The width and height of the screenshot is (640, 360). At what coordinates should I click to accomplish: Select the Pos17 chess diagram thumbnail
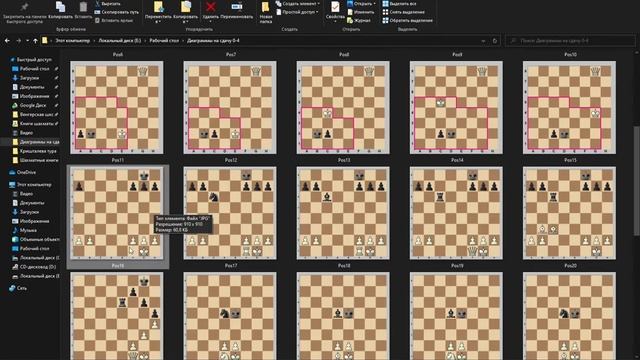pos(230,316)
